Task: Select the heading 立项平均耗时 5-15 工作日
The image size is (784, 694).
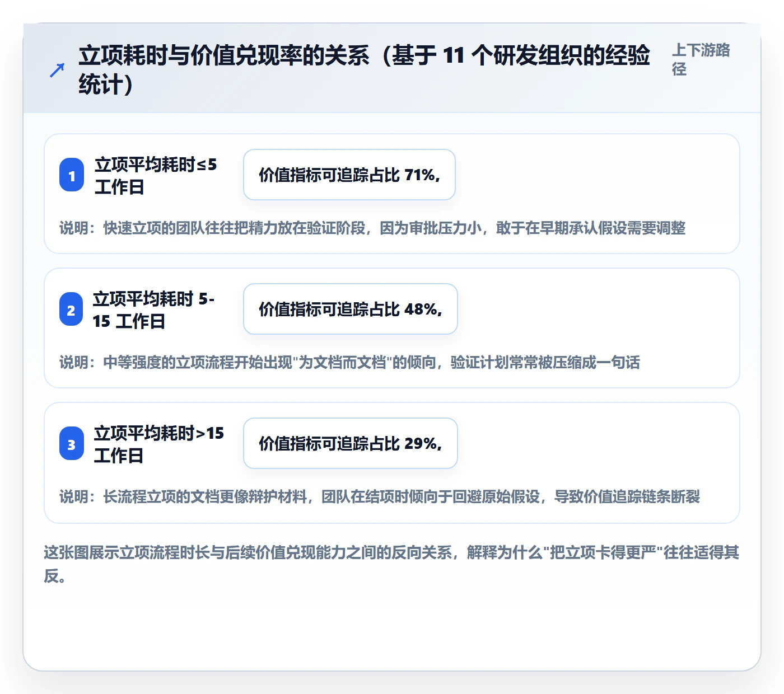Action: (154, 310)
